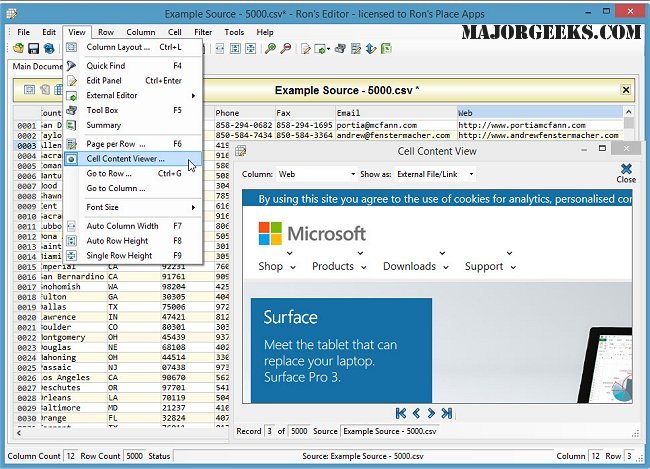Open the Tools menu

(234, 32)
